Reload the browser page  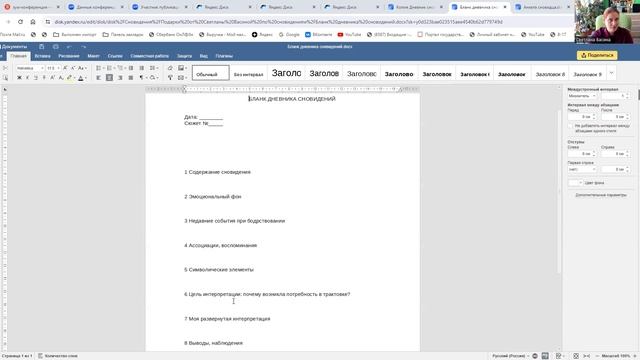tap(20, 22)
